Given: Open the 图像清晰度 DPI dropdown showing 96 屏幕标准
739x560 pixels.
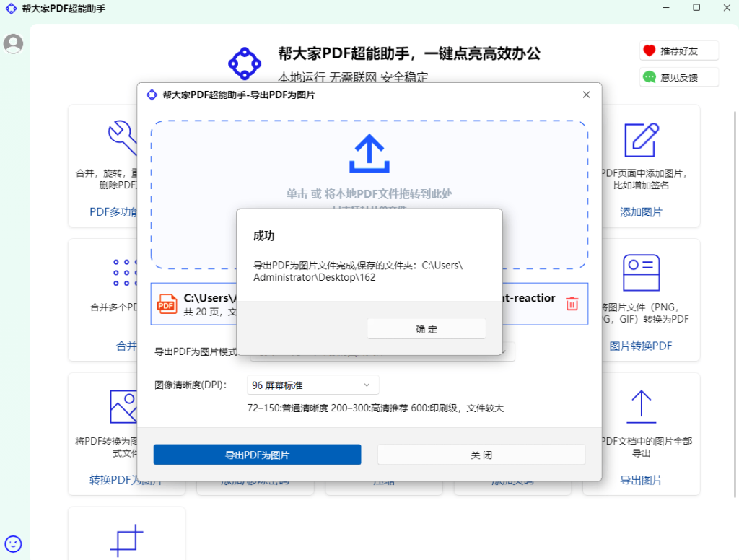Looking at the screenshot, I should pyautogui.click(x=312, y=385).
